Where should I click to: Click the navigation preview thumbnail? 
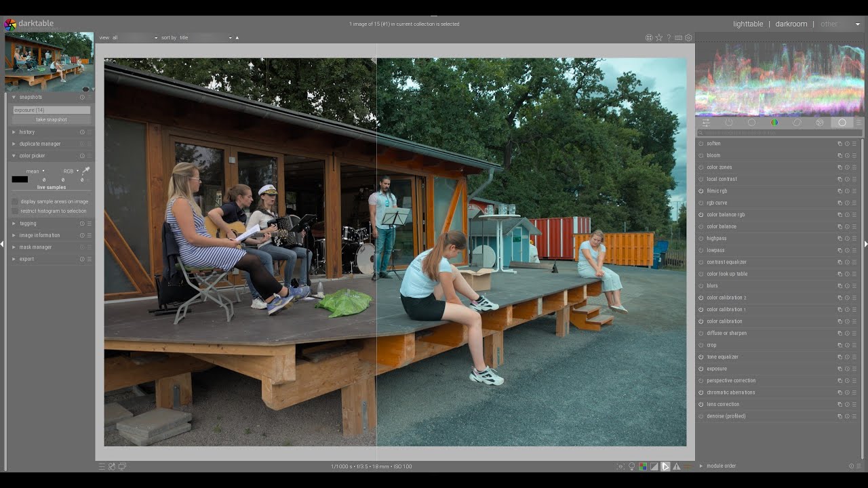(49, 62)
